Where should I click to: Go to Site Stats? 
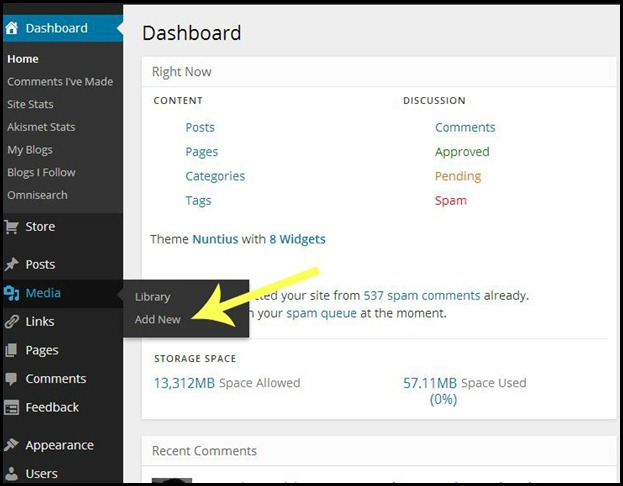click(x=30, y=104)
